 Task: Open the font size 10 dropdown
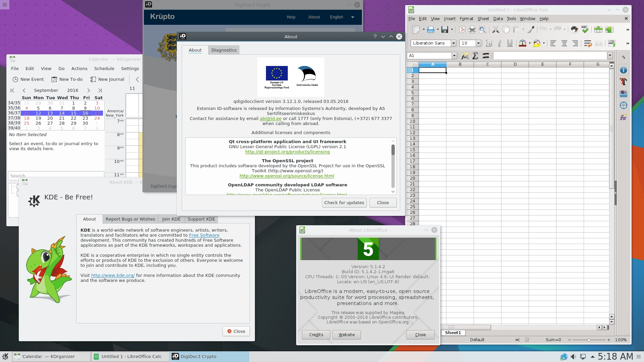(478, 43)
